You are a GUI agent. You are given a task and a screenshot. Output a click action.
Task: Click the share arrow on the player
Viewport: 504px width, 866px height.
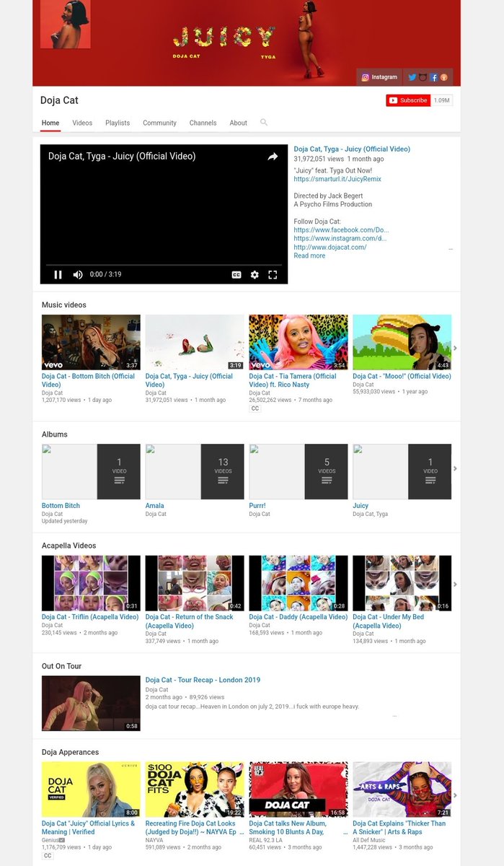coord(273,157)
